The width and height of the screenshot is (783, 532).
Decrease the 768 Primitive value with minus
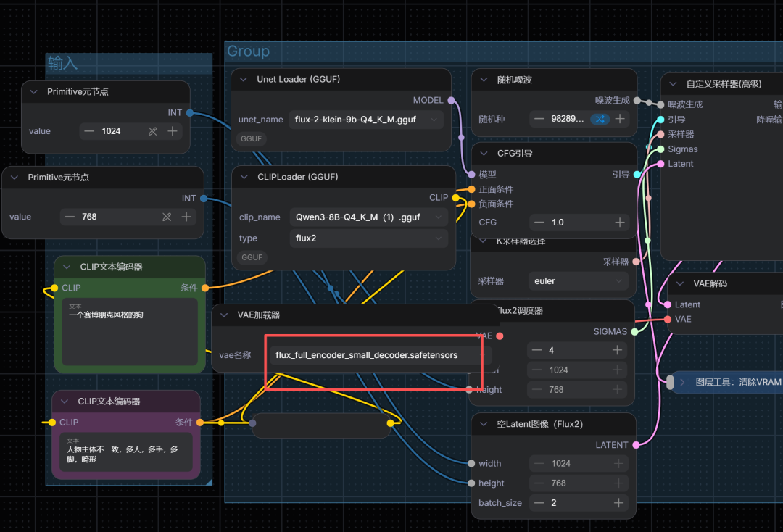click(70, 217)
